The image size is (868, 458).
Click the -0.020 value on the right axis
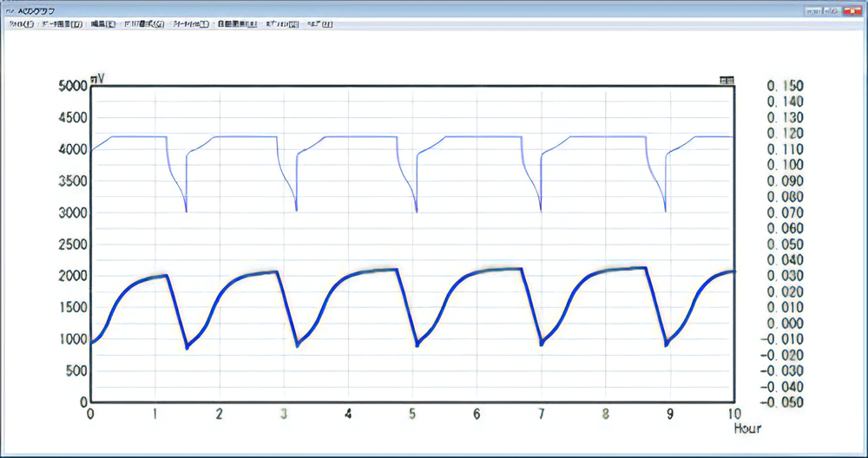782,355
